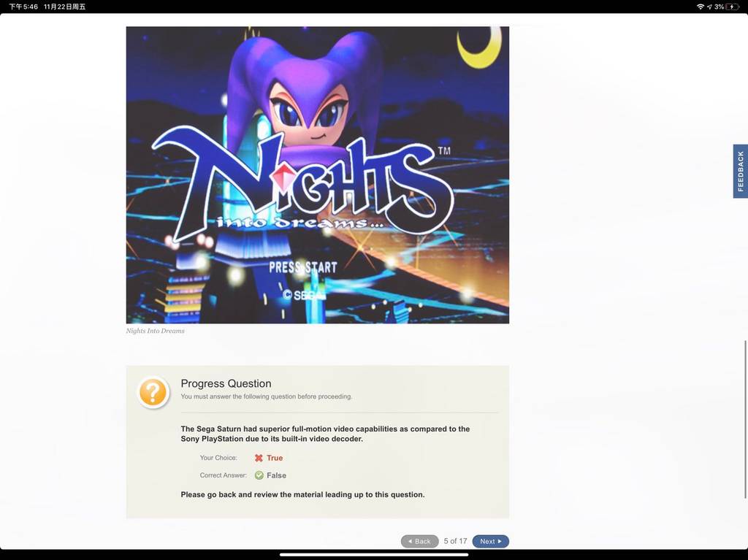Viewport: 748px width, 560px height.
Task: Tap the time display 下午5:46
Action: pyautogui.click(x=23, y=7)
